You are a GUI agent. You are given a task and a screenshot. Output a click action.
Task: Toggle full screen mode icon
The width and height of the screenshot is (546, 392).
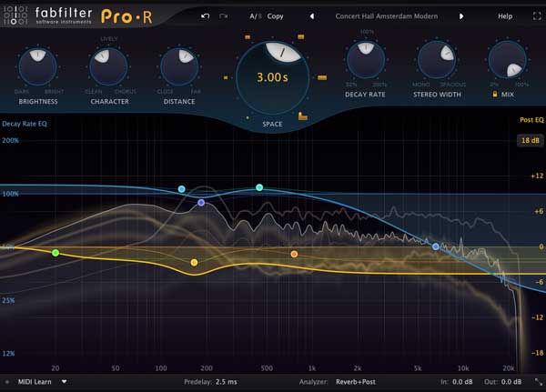coord(537,16)
